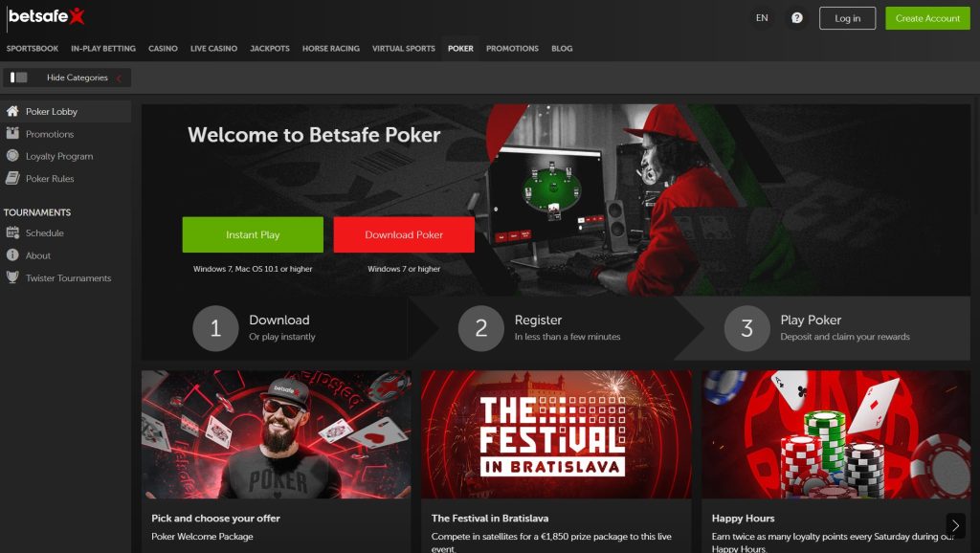This screenshot has width=980, height=553.
Task: Click the Poker Rules book icon
Action: [x=12, y=178]
